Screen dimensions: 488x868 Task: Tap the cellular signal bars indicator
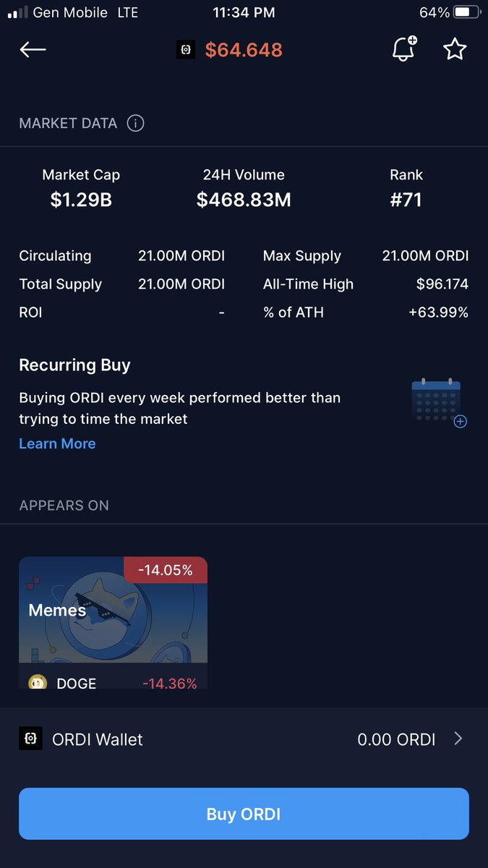coord(17,12)
